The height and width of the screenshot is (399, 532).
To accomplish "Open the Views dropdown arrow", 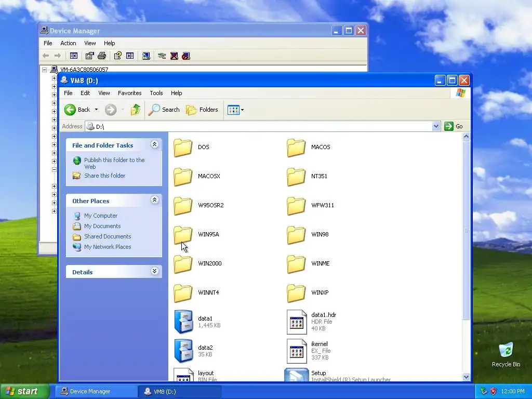I will (x=242, y=110).
